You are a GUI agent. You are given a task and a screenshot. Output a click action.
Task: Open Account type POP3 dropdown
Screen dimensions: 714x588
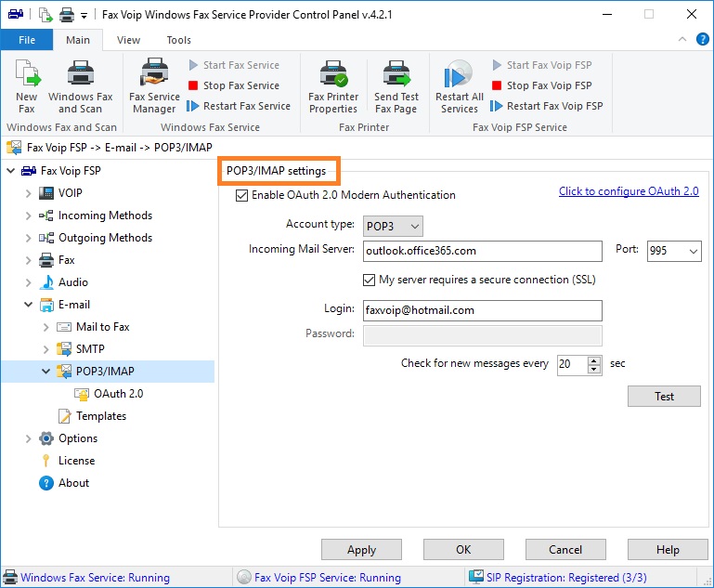393,227
